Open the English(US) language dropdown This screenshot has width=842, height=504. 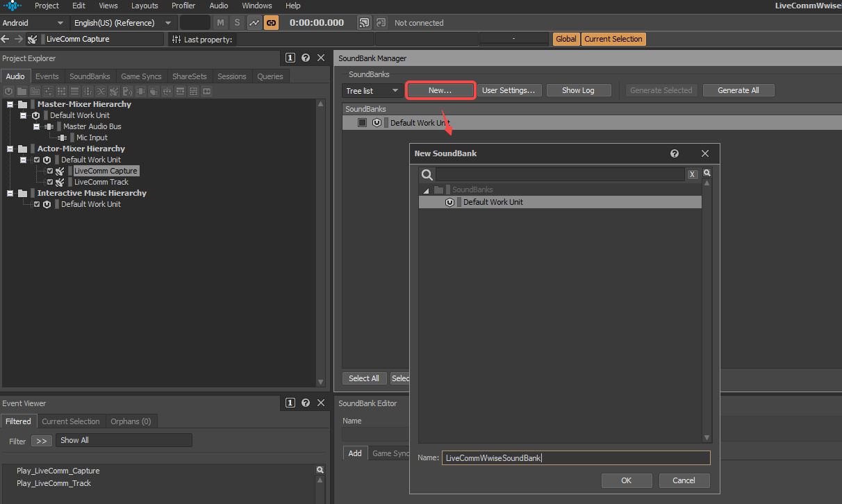(122, 23)
